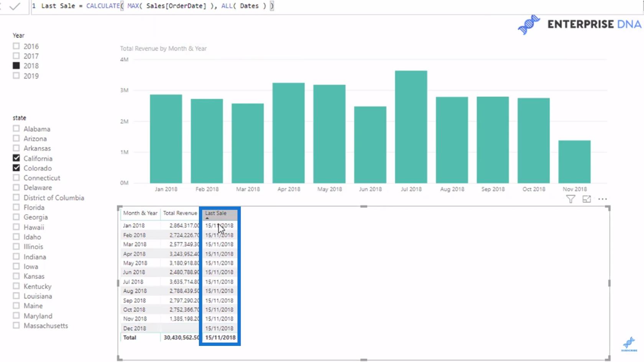Uncheck the Colorado state checkbox
Screen dimensions: 644x362
16,168
